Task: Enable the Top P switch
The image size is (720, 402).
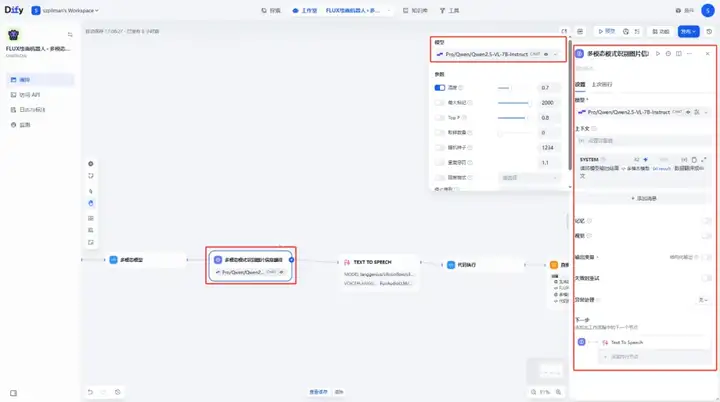Action: [440, 118]
